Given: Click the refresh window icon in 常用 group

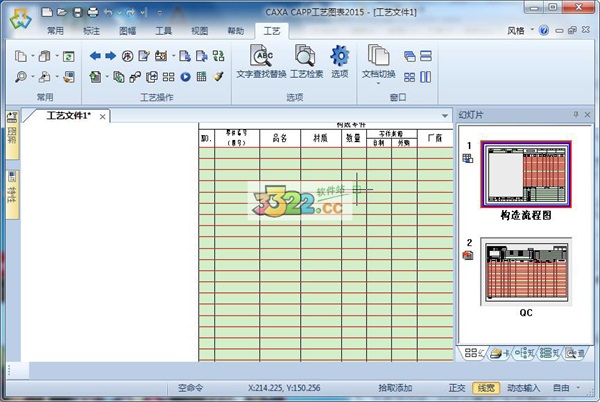Looking at the screenshot, I should coord(68,57).
